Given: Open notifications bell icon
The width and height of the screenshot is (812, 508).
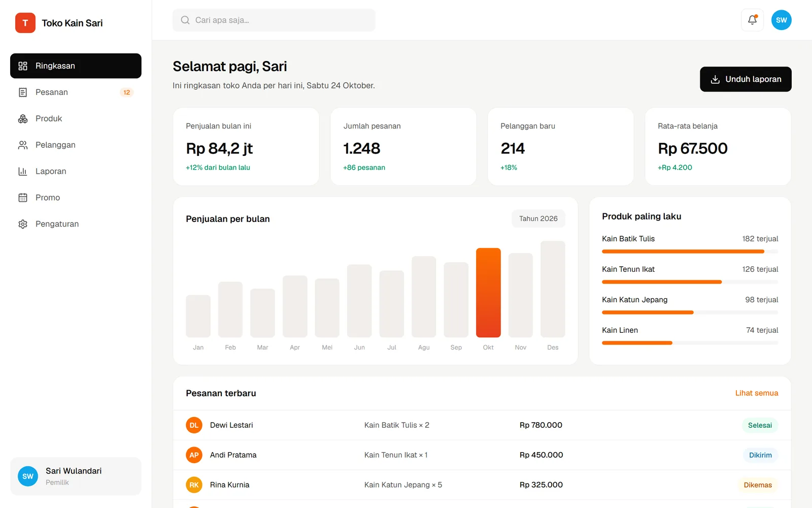Looking at the screenshot, I should (x=752, y=20).
